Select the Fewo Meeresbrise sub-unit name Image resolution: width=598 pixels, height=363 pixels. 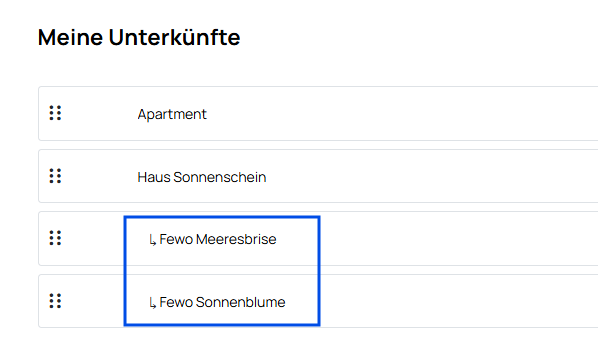(x=218, y=239)
